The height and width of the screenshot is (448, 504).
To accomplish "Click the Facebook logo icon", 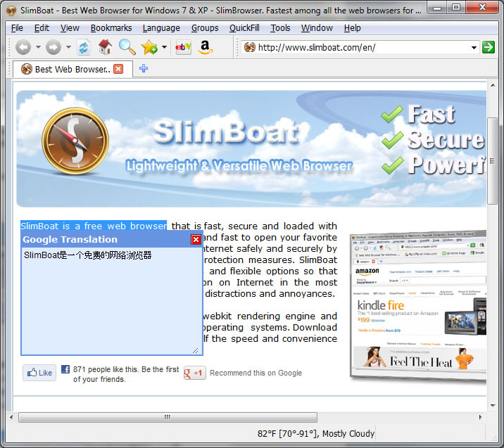I will click(x=65, y=369).
